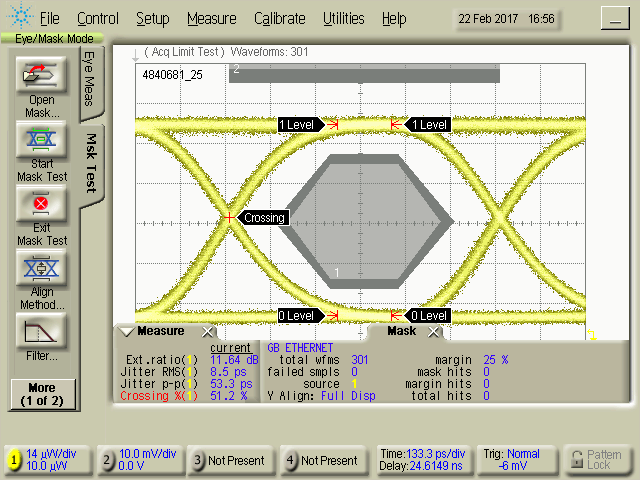Click the margin 25 % value
Viewport: 640px width, 480px height.
coord(496,360)
